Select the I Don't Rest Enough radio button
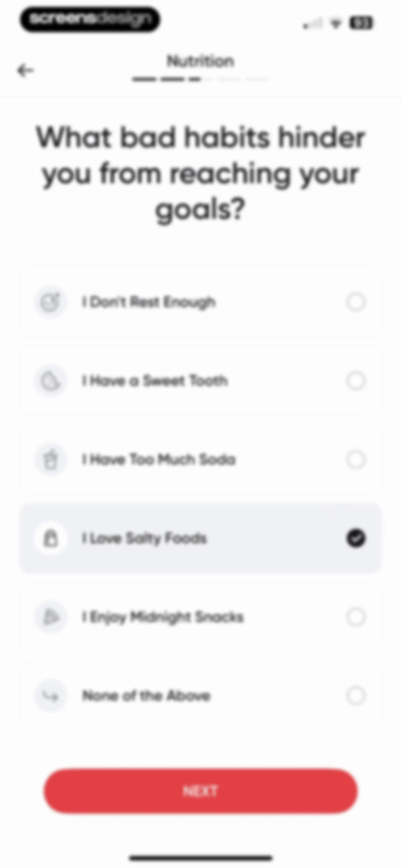The image size is (401, 868). coord(356,302)
